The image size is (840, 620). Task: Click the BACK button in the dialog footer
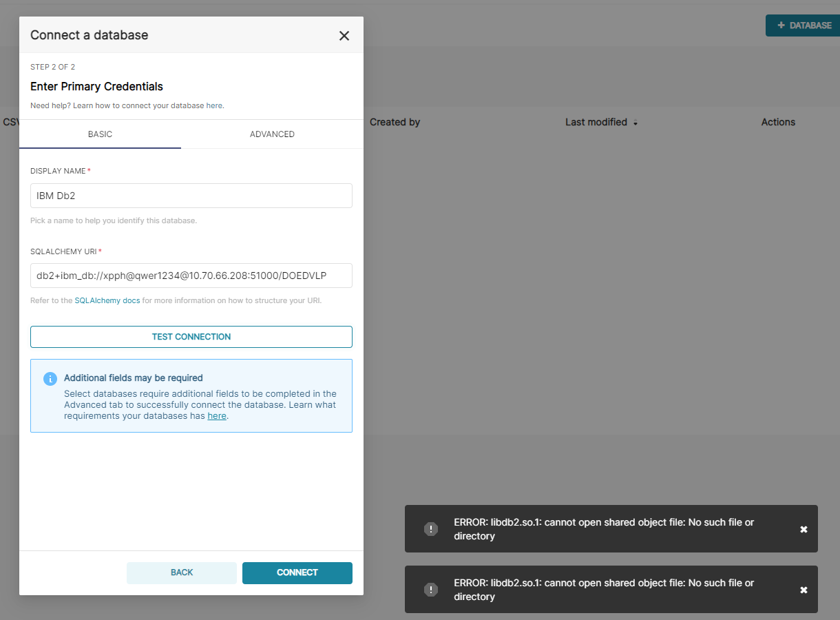(181, 572)
